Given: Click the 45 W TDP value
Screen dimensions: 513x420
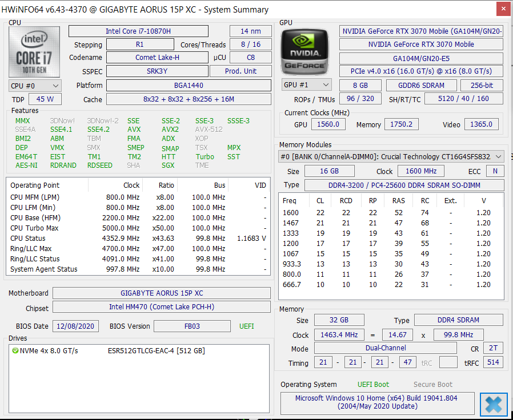Looking at the screenshot, I should coord(45,99).
